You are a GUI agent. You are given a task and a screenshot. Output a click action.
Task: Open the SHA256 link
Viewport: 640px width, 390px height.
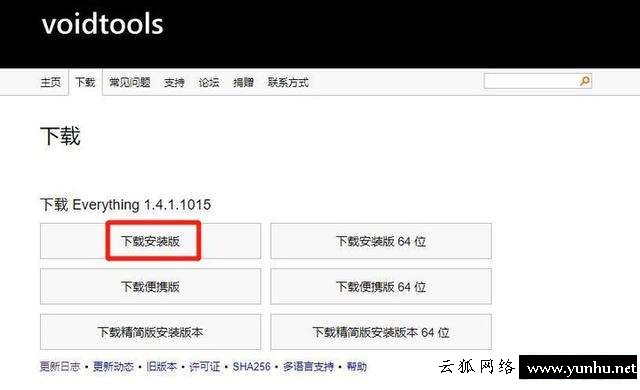[251, 366]
